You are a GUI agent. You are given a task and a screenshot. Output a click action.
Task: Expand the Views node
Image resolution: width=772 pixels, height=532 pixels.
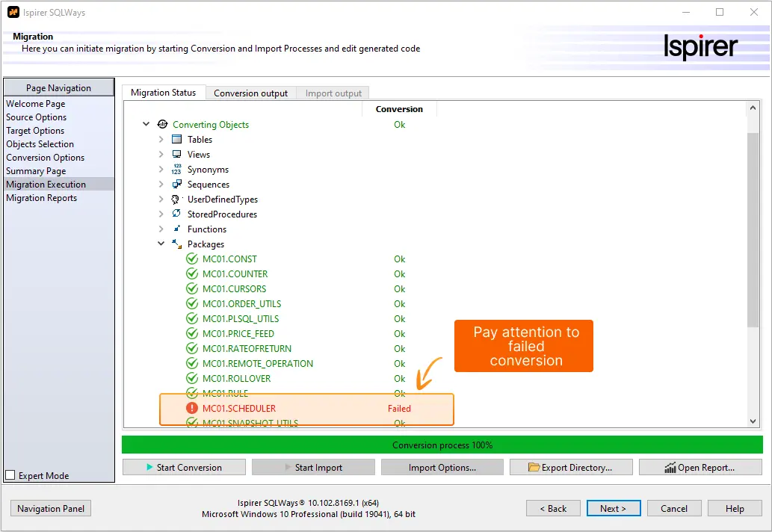161,154
